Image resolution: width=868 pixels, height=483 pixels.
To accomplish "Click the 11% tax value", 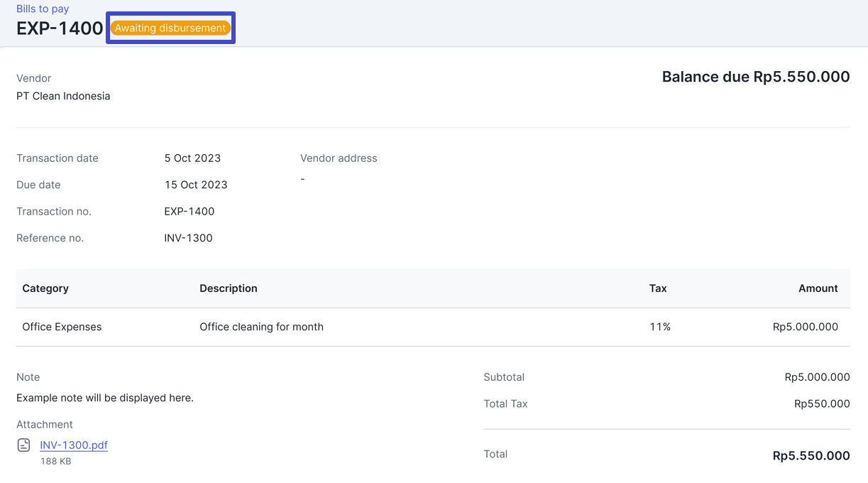I will [659, 327].
